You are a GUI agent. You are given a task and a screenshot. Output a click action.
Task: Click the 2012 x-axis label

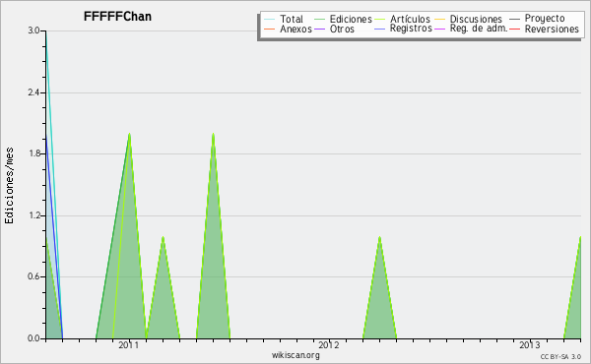329,344
